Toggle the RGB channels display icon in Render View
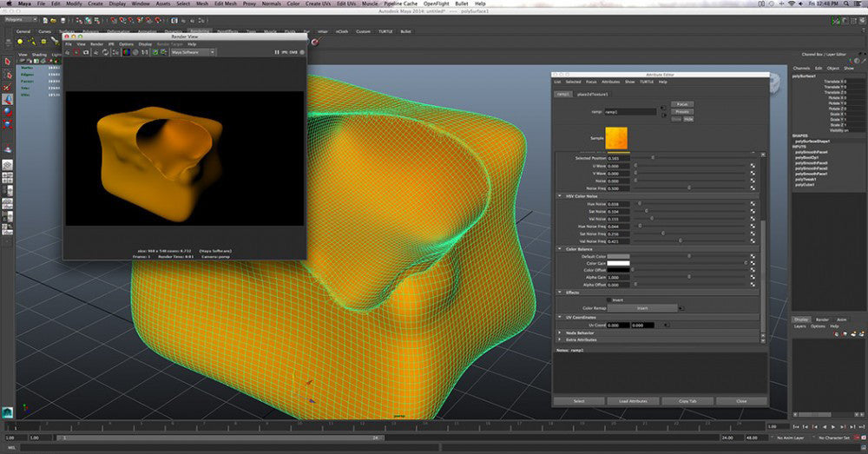Viewport: 868px width, 454px height. tap(126, 52)
